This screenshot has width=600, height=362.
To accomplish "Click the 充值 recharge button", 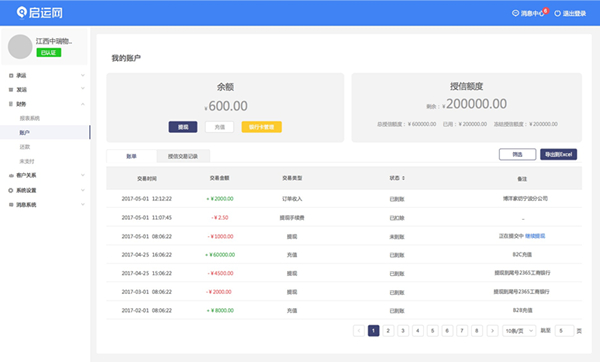I will 220,127.
